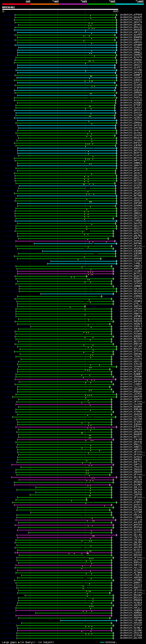
Task: Select the UniRef100_Q9SIX3 label
Action: tap(131, 256)
